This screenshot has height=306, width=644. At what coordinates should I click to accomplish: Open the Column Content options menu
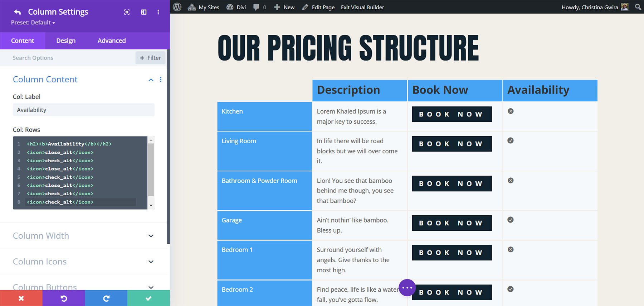(x=160, y=80)
